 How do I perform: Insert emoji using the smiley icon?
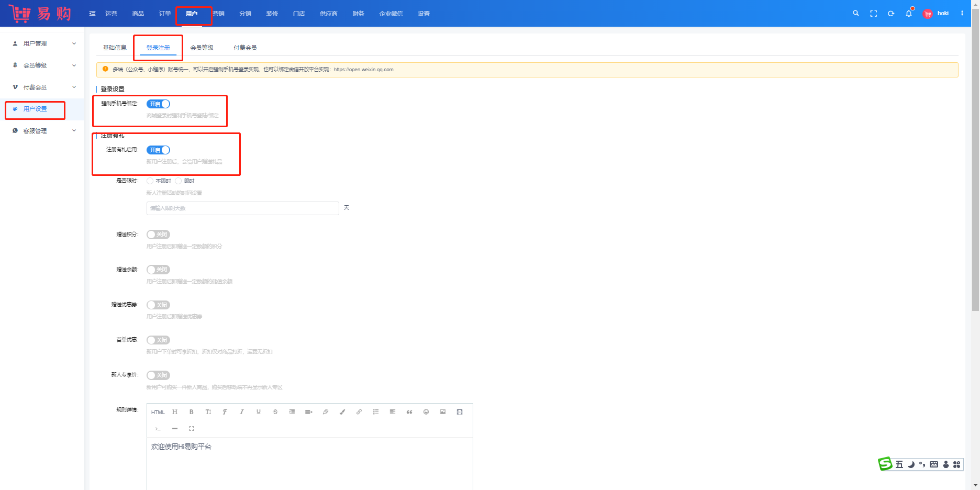(426, 412)
